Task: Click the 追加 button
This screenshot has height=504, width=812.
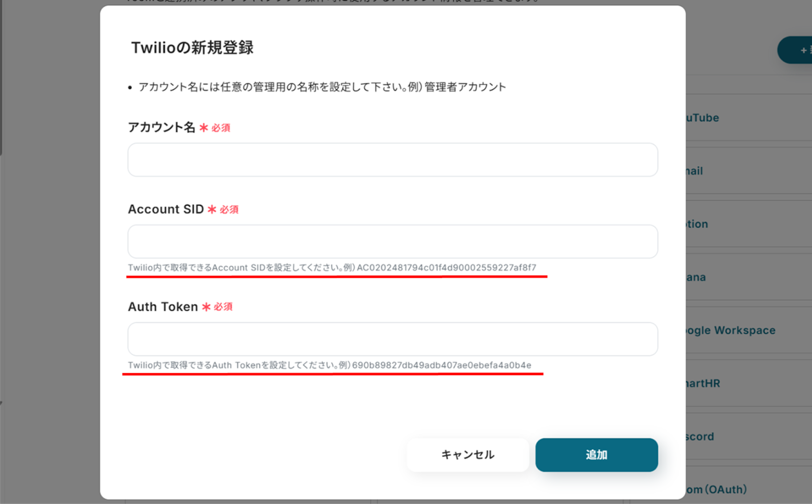Action: [596, 455]
